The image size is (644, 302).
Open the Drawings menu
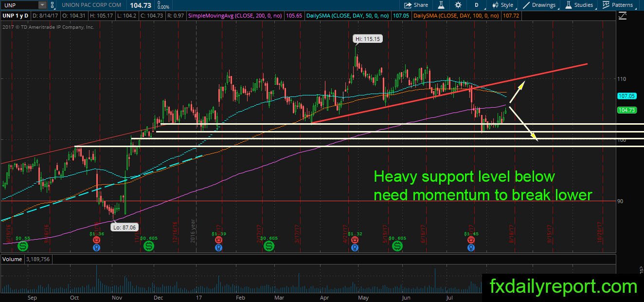point(539,5)
